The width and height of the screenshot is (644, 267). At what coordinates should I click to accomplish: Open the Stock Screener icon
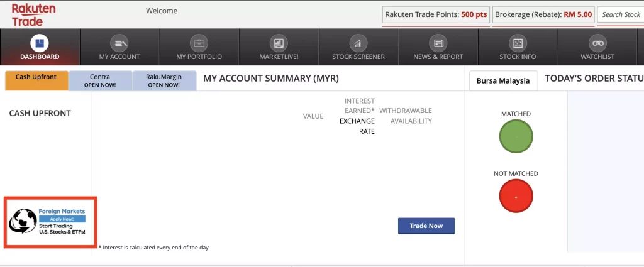coord(358,43)
